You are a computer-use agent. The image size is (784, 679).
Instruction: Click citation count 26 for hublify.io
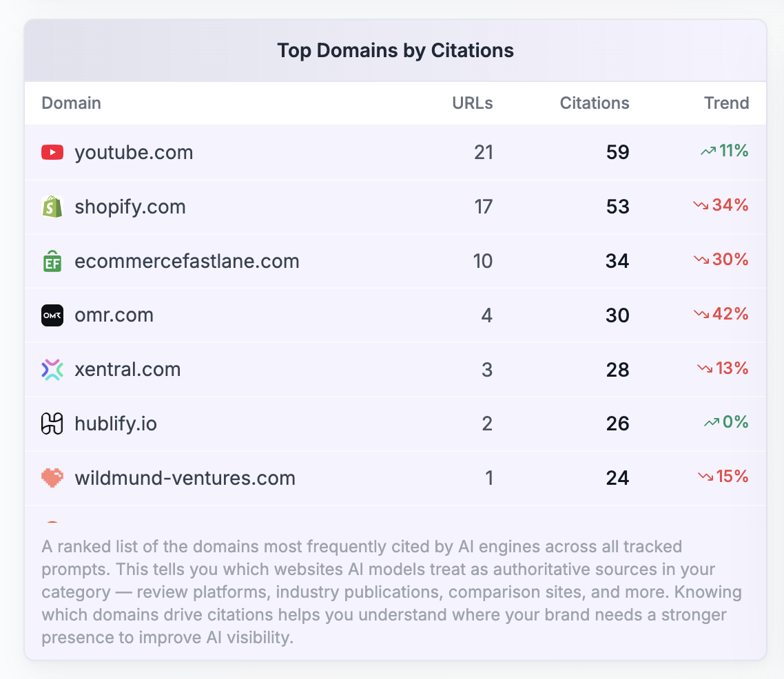[x=617, y=424]
